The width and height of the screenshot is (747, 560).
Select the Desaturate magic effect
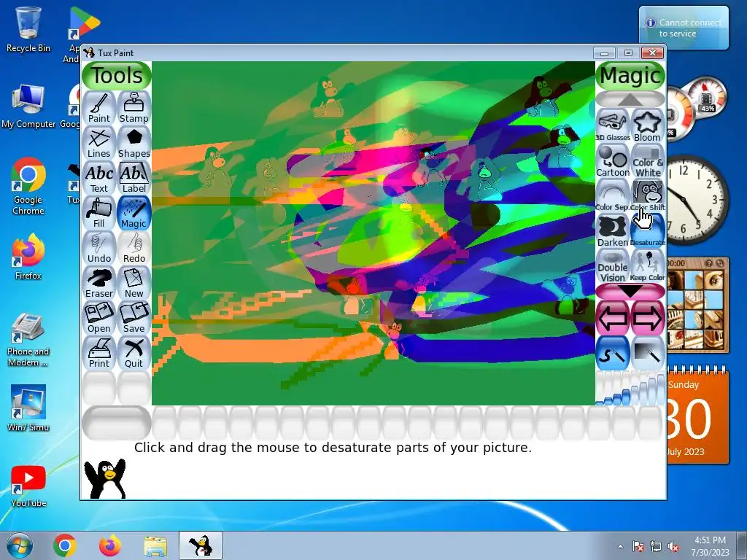point(648,231)
